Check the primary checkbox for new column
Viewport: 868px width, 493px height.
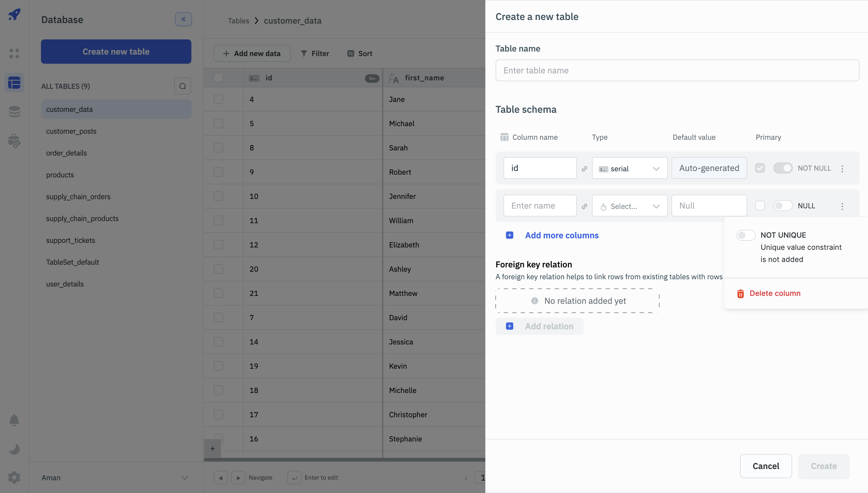point(760,206)
